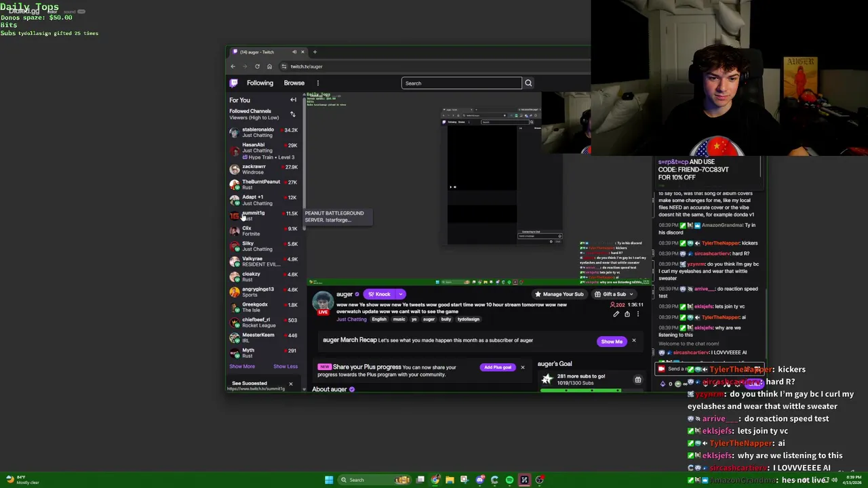Click verified badge next to auger name
868x488 pixels.
(x=357, y=294)
